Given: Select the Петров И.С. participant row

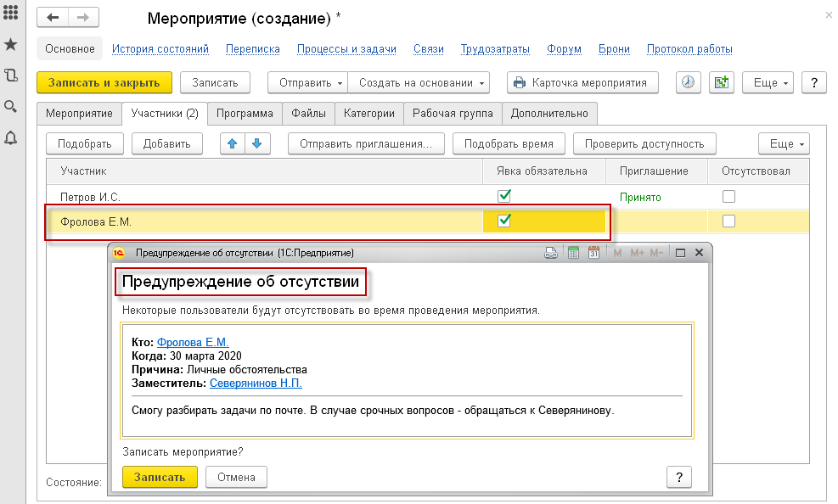Looking at the screenshot, I should point(255,197).
